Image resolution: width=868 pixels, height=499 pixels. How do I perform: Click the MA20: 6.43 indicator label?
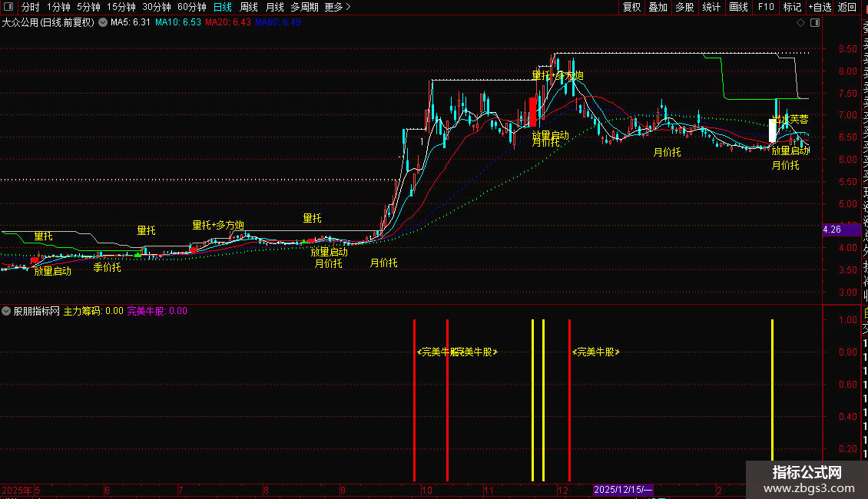coord(227,23)
